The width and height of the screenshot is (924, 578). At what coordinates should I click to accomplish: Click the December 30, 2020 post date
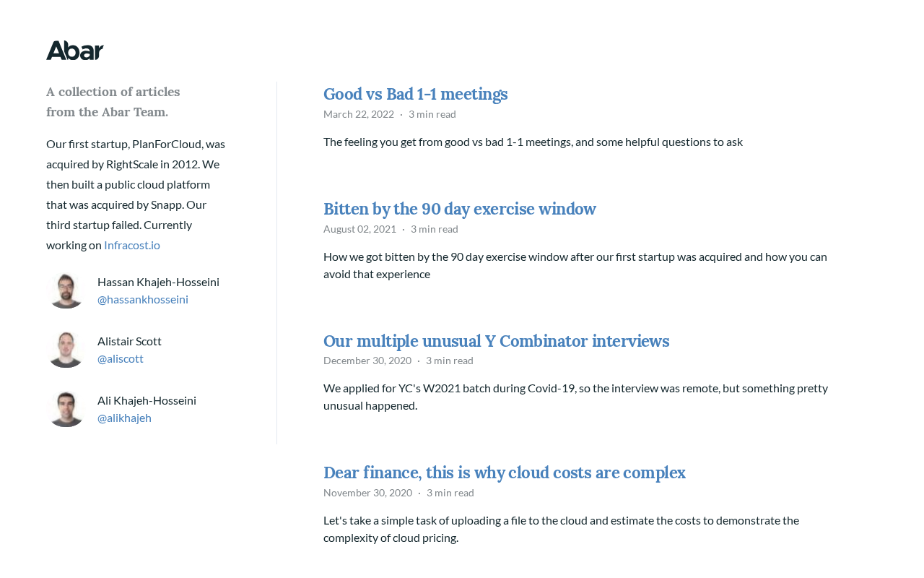(x=367, y=361)
